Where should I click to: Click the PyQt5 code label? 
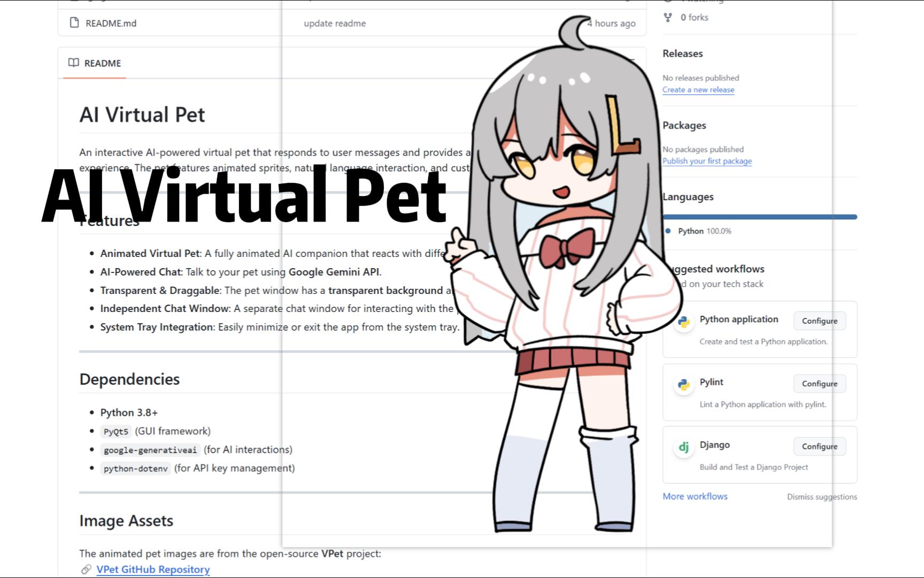(116, 431)
